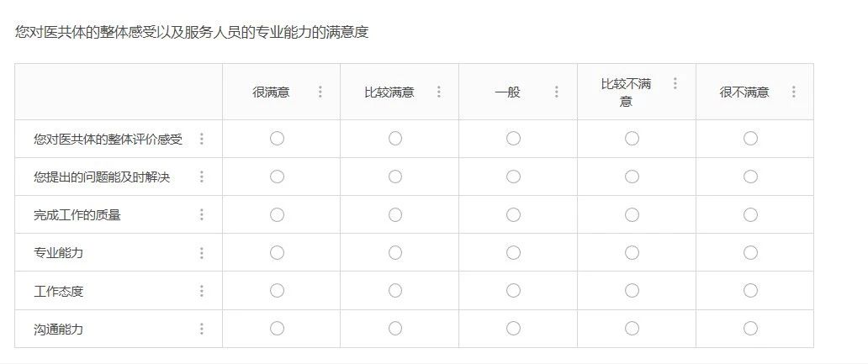Screen dimensions: 868x364
Task: Open options menu for 比较满意 column
Action: pyautogui.click(x=438, y=92)
